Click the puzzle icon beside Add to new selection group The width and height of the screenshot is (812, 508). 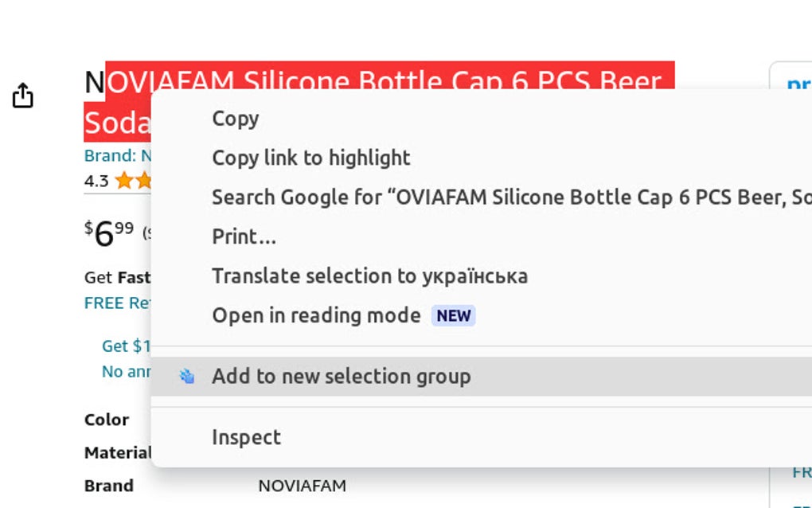click(188, 376)
